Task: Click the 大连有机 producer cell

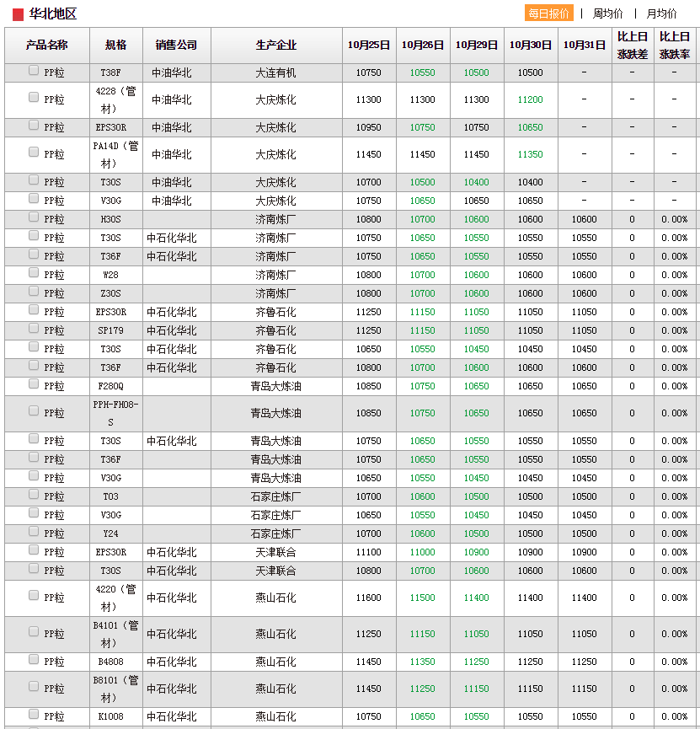Action: pos(276,73)
